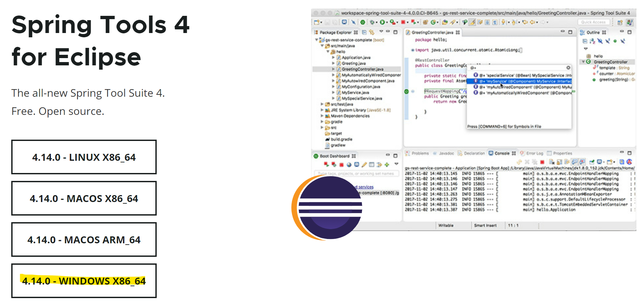
Task: Select the GreetingController.java editor tab
Action: click(x=432, y=32)
